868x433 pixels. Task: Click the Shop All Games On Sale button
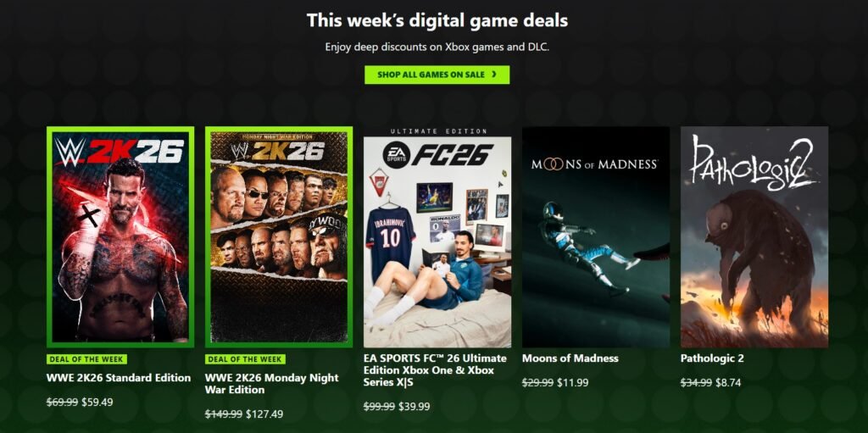coord(437,75)
